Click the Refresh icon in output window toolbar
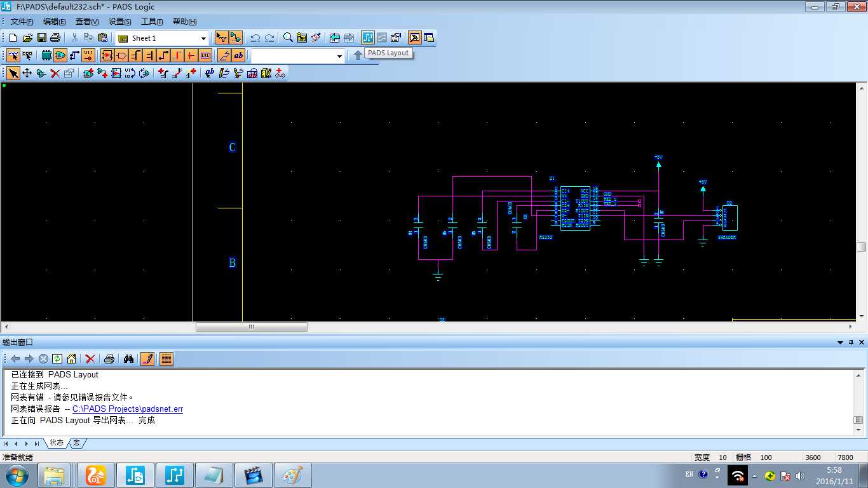Viewport: 868px width, 488px height. [x=57, y=359]
